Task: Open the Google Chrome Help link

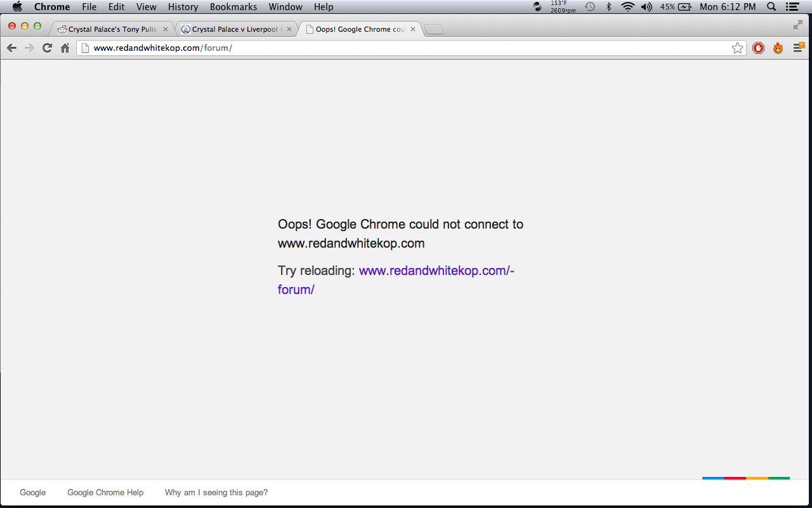Action: click(105, 493)
